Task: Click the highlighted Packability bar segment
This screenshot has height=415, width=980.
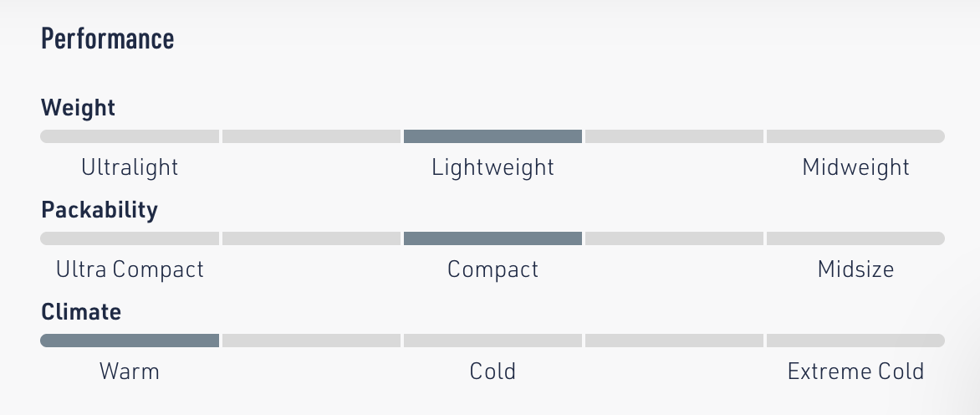Action: (x=493, y=238)
